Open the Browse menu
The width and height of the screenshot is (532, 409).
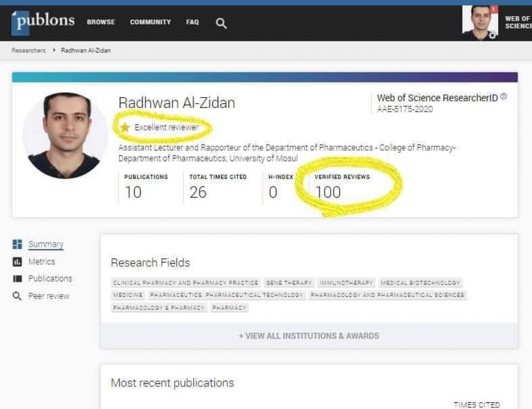pos(101,22)
